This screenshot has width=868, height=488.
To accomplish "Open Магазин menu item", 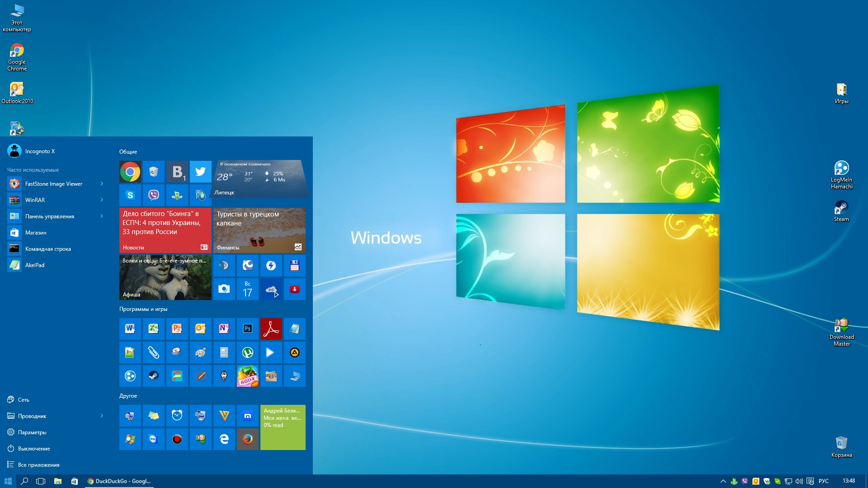I will pyautogui.click(x=54, y=232).
